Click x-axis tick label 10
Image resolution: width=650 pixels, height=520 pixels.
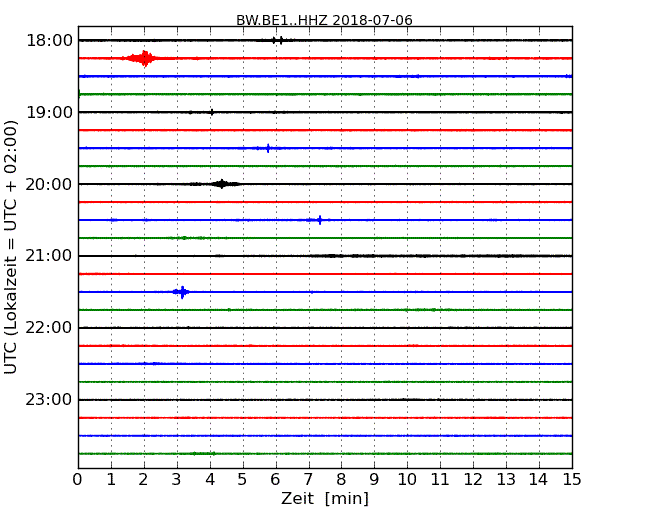point(407,479)
